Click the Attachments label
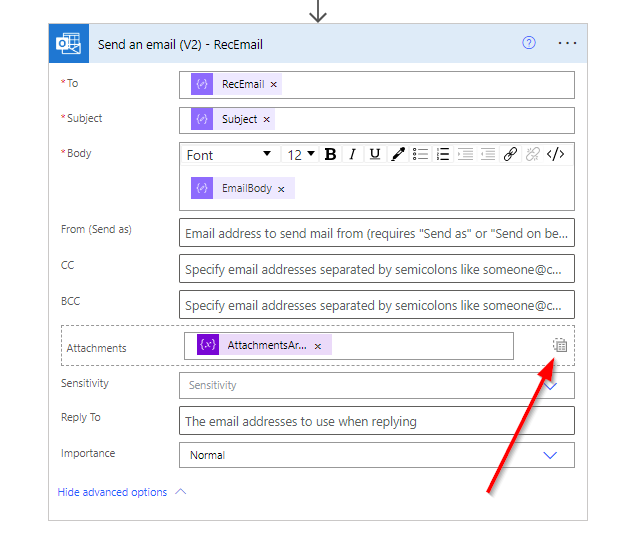This screenshot has height=541, width=638. pyautogui.click(x=96, y=348)
